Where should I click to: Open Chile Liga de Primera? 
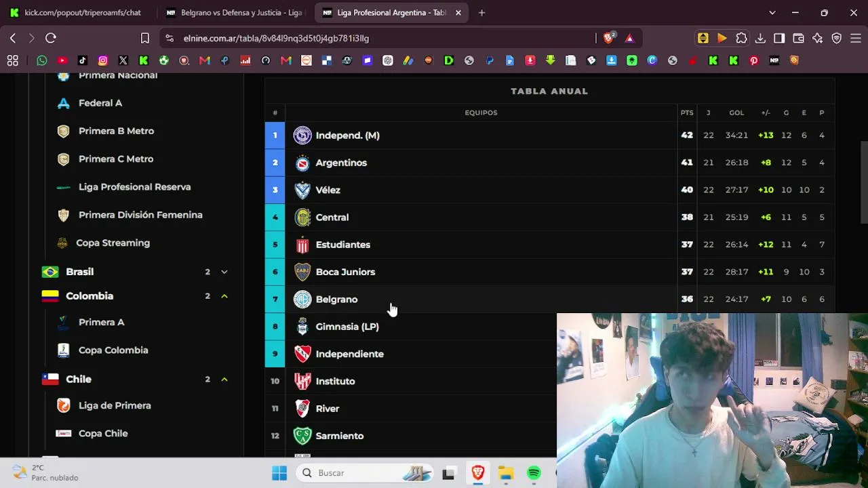click(x=115, y=405)
